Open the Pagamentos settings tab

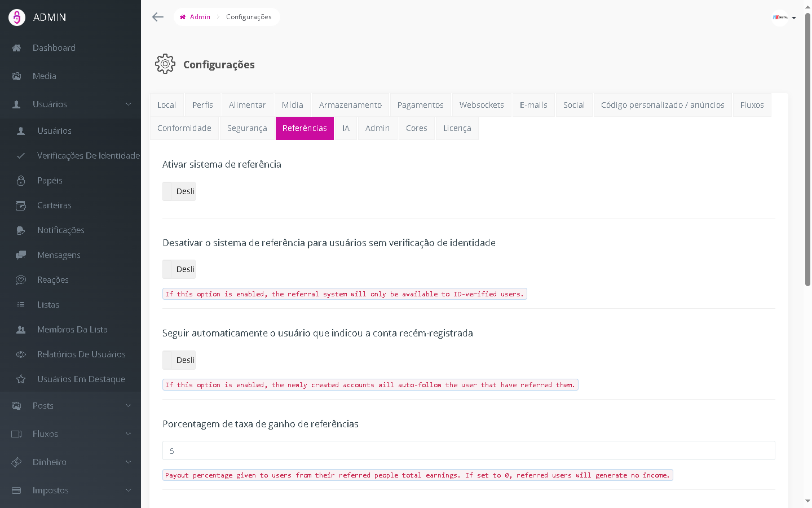pyautogui.click(x=420, y=105)
